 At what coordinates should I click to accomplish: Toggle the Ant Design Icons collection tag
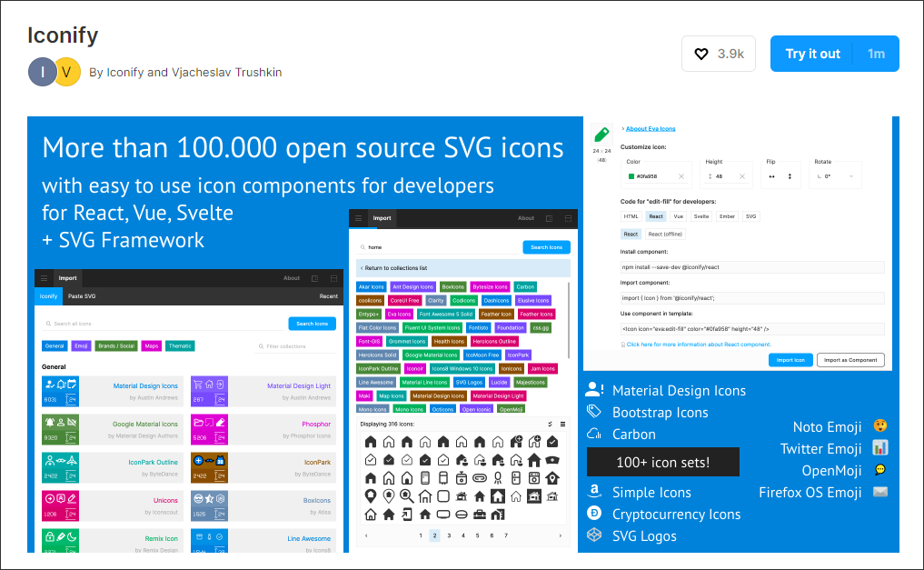413,287
